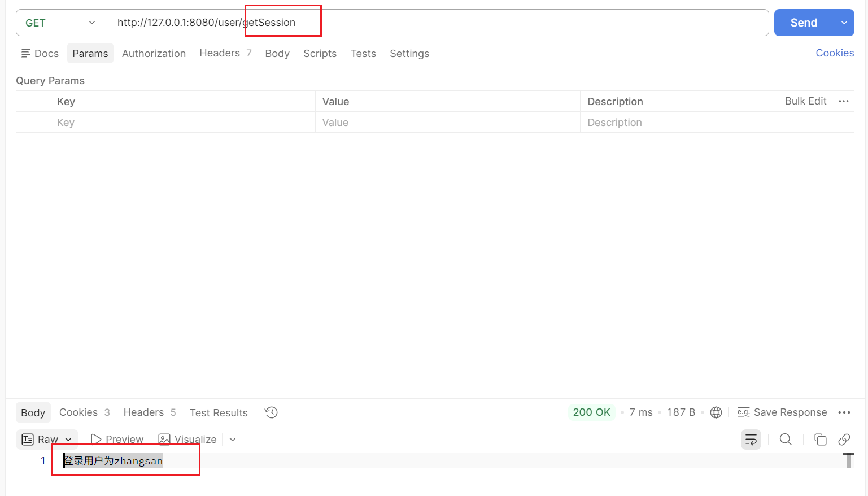Open the Cookies link
The height and width of the screenshot is (496, 868).
tap(835, 53)
